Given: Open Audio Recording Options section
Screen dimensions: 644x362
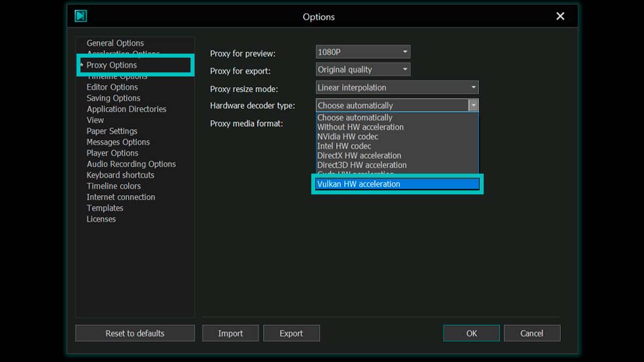Looking at the screenshot, I should (131, 164).
